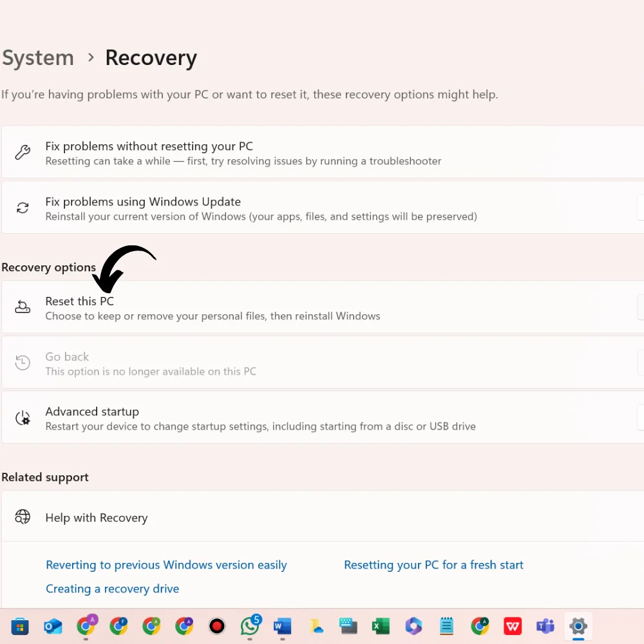The image size is (644, 644).
Task: Open Outlook from the taskbar
Action: tap(53, 627)
